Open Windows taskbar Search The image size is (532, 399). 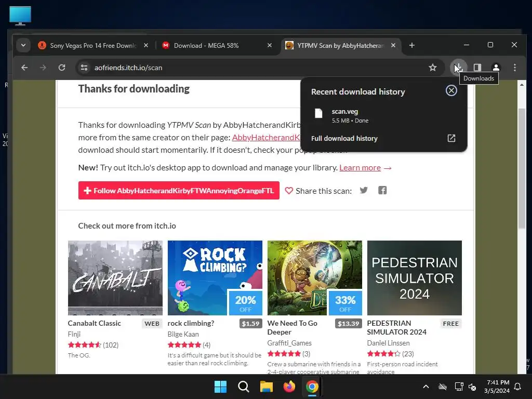click(243, 387)
